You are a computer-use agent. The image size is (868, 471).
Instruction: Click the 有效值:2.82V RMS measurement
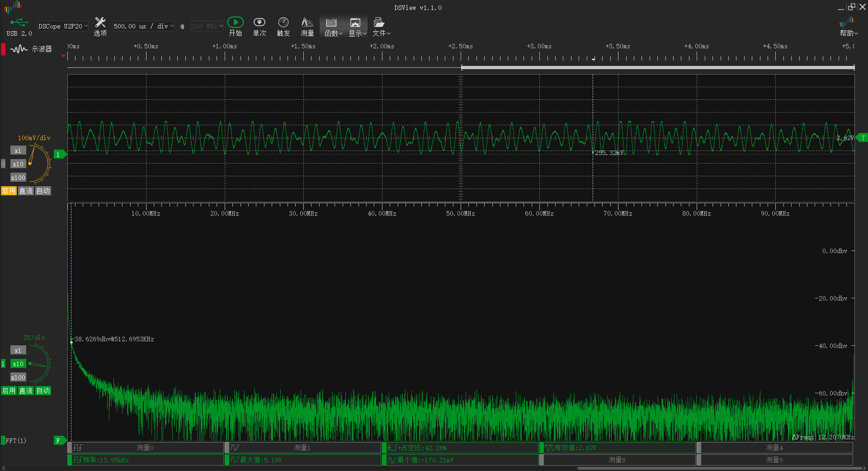[618, 447]
